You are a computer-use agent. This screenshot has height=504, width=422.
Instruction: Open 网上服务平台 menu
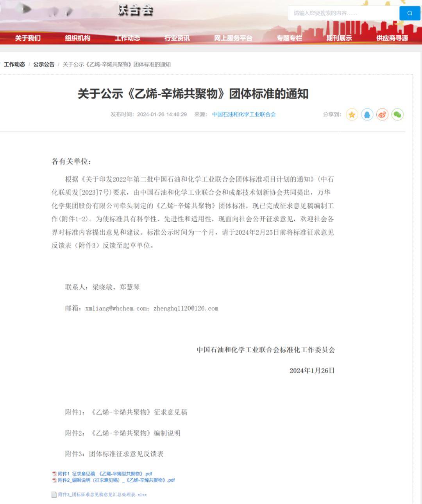pyautogui.click(x=233, y=38)
